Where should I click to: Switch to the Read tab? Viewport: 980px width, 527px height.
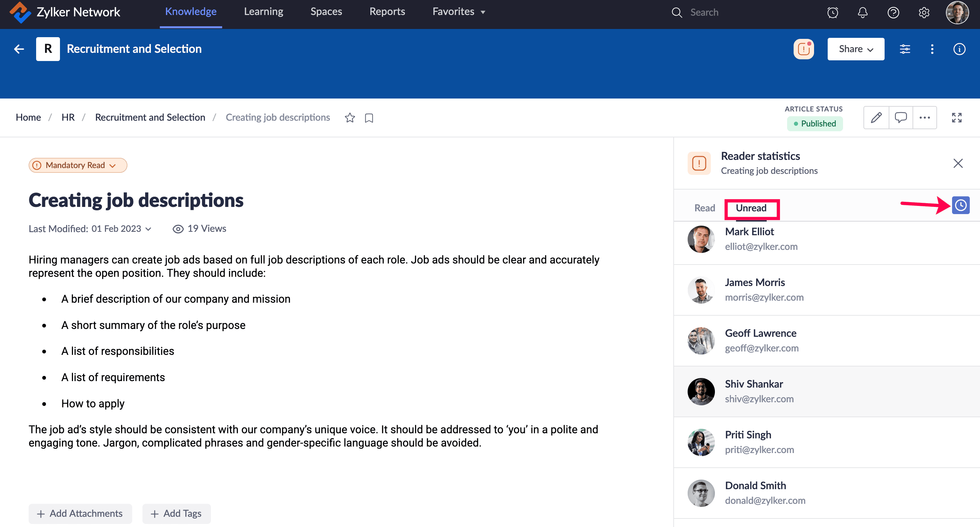(704, 208)
